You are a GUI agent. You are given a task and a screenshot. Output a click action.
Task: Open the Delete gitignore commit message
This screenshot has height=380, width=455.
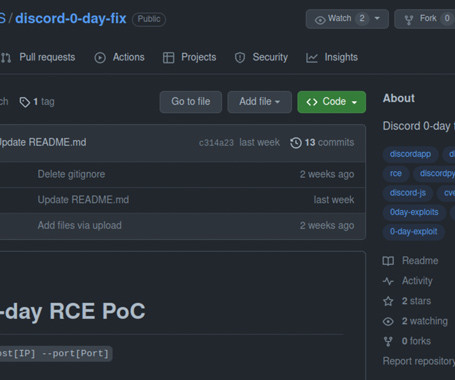[x=71, y=174]
